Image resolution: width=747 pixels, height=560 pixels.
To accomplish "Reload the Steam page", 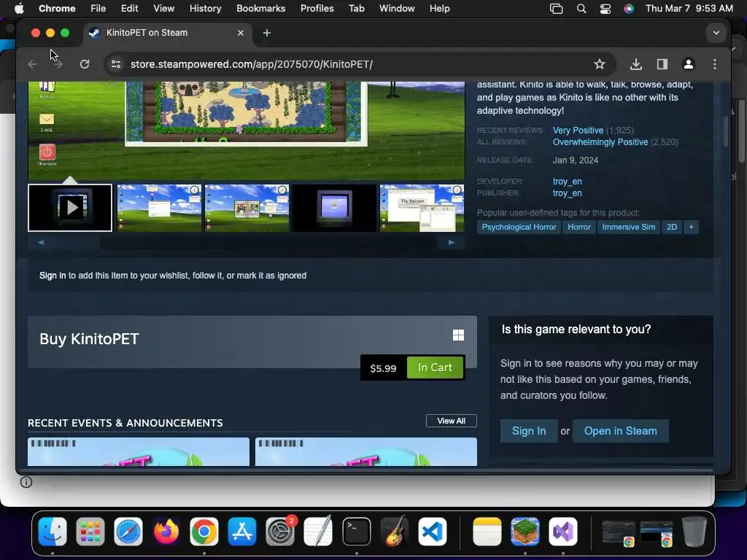I will [x=85, y=64].
